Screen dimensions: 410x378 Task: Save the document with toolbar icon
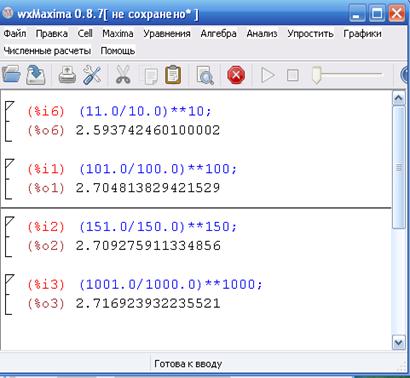tap(36, 75)
